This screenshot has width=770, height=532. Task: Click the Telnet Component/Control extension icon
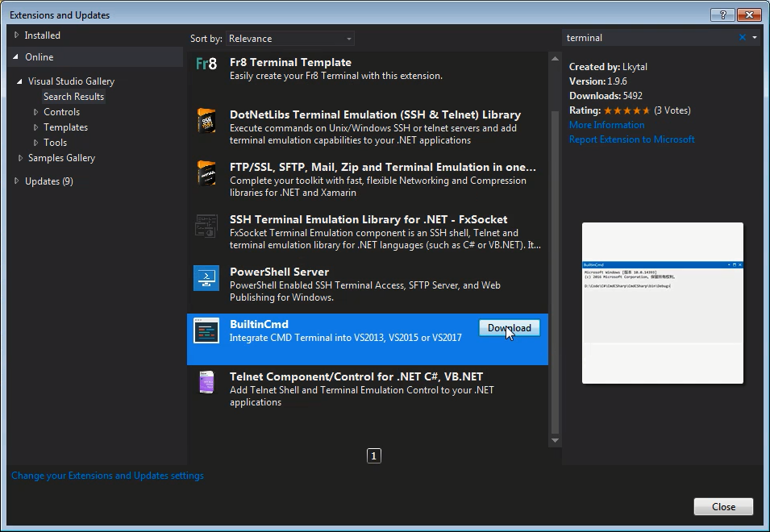tap(206, 382)
